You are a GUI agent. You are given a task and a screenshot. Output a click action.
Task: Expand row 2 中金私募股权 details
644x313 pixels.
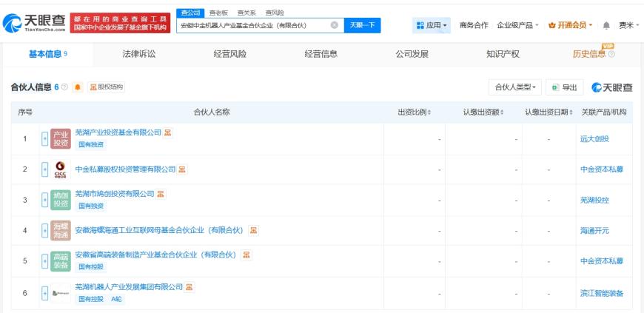[44, 169]
